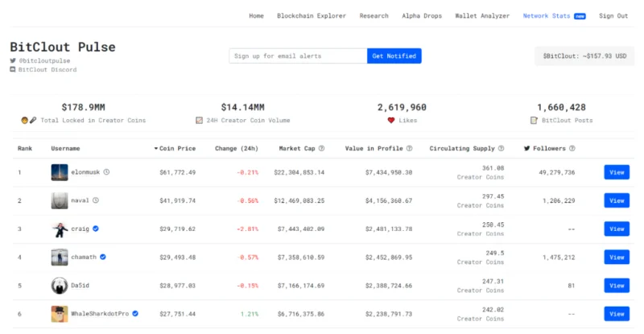The width and height of the screenshot is (644, 334).
Task: Click the chart icon beside 24H Volume
Action: (199, 121)
